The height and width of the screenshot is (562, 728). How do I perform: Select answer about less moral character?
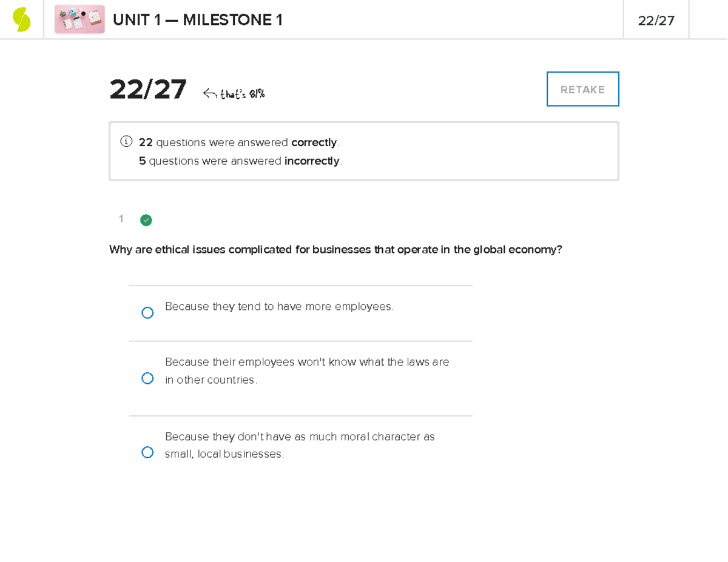coord(147,452)
